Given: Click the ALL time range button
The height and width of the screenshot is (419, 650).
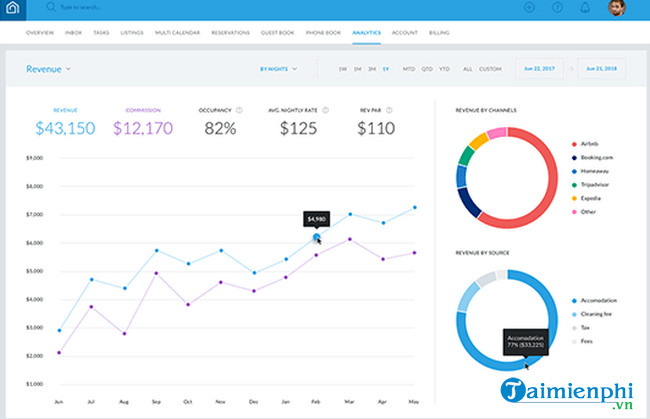Looking at the screenshot, I should [x=467, y=69].
